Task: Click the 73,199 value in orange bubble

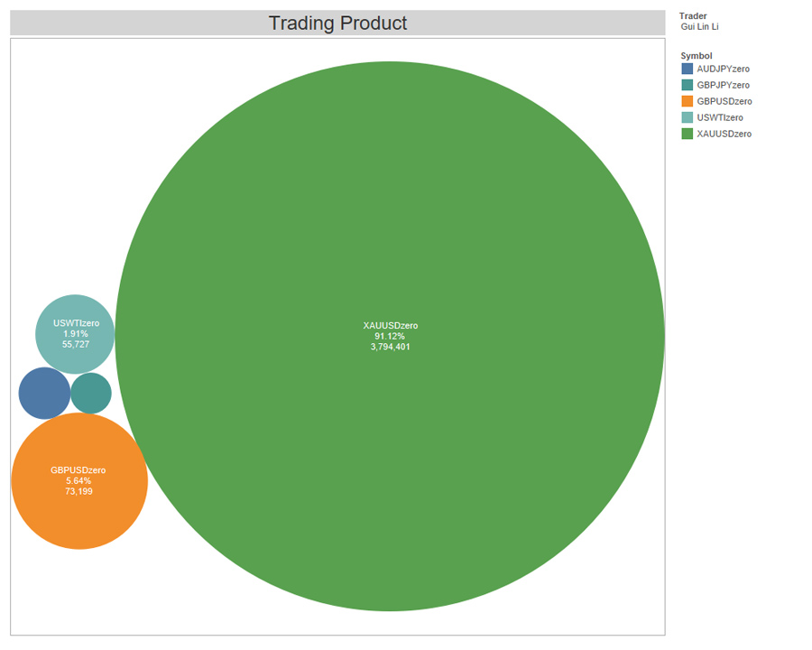Action: 78,491
